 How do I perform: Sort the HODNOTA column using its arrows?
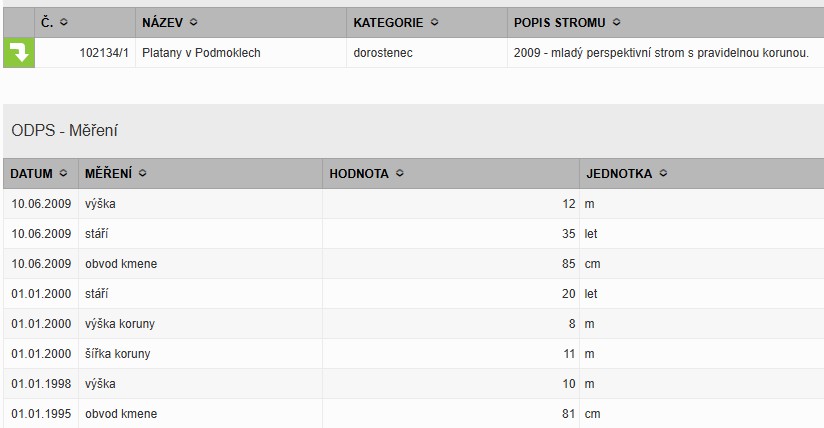click(x=397, y=174)
